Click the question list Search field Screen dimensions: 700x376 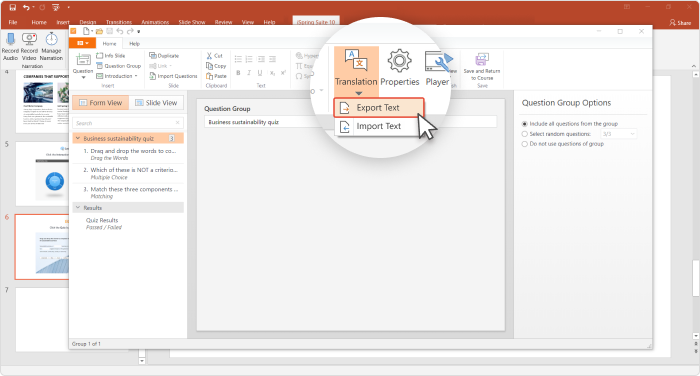128,123
